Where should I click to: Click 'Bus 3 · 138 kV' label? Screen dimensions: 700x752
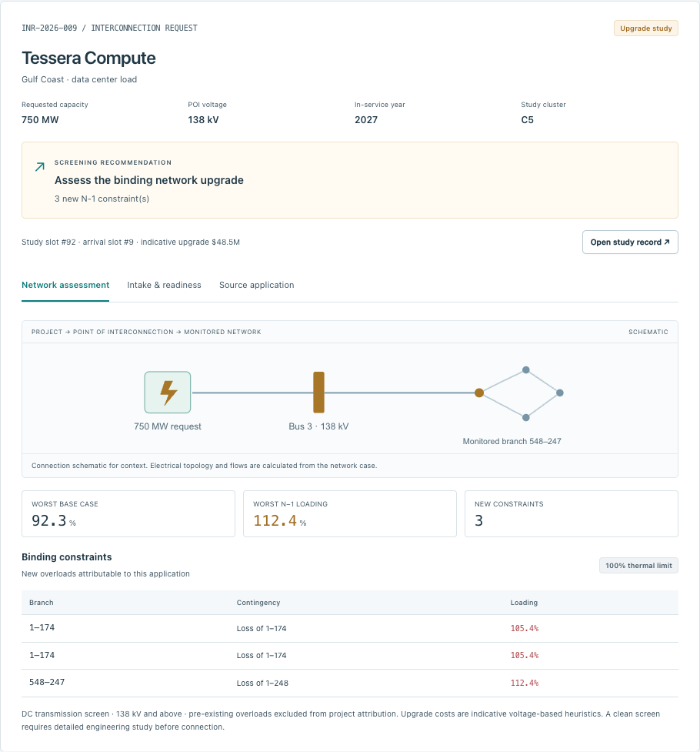point(318,426)
